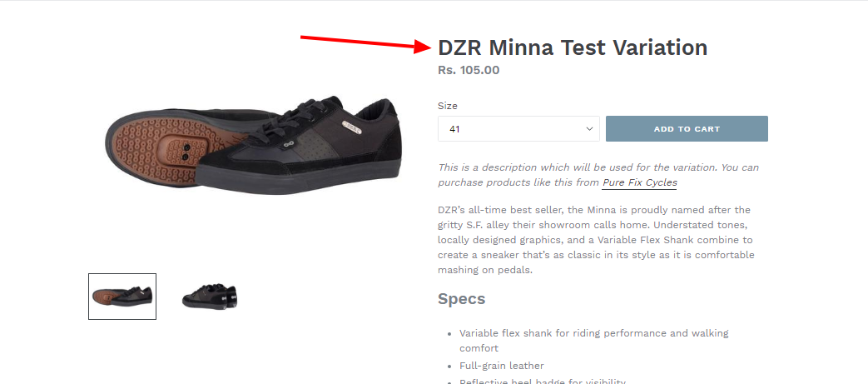The width and height of the screenshot is (868, 384).
Task: Select the first thumbnail showing shoe sole
Action: pos(122,297)
